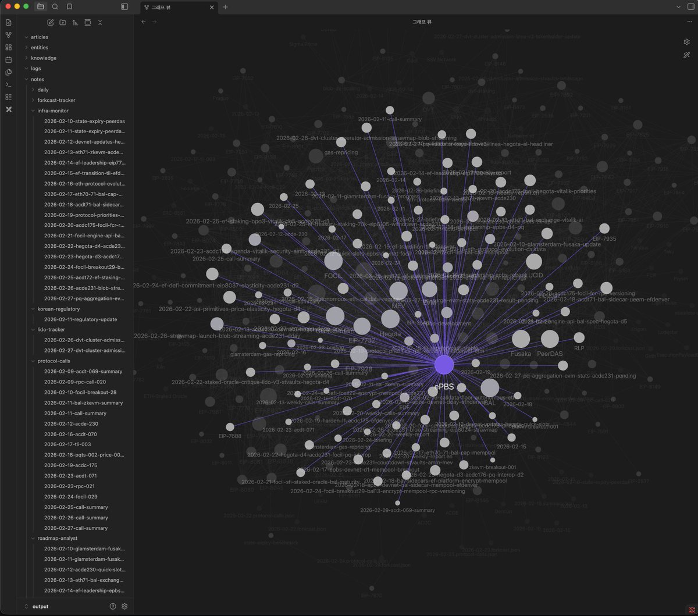Open help from sidebar bottom
698x616 pixels.
[x=113, y=606]
